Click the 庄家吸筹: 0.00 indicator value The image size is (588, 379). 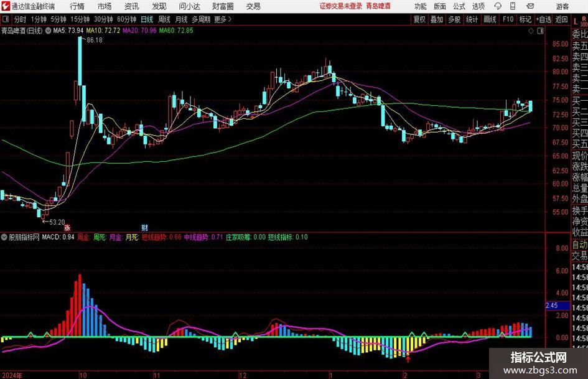[246, 237]
